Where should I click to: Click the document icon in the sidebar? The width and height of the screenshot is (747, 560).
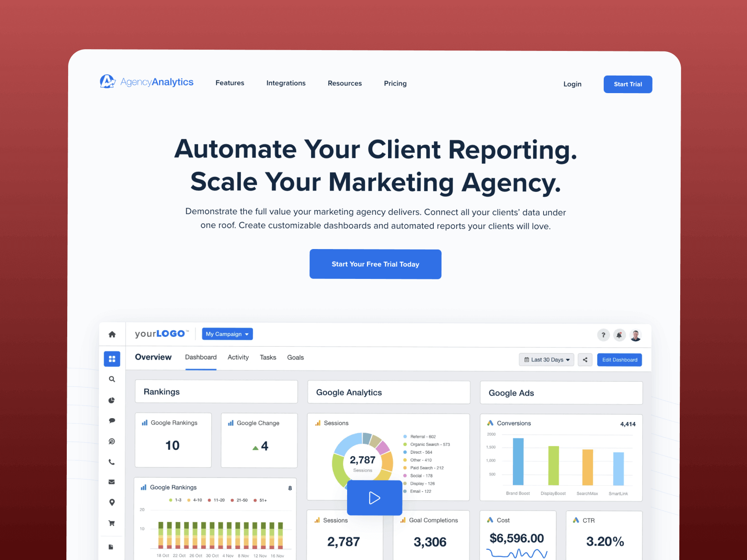click(111, 547)
